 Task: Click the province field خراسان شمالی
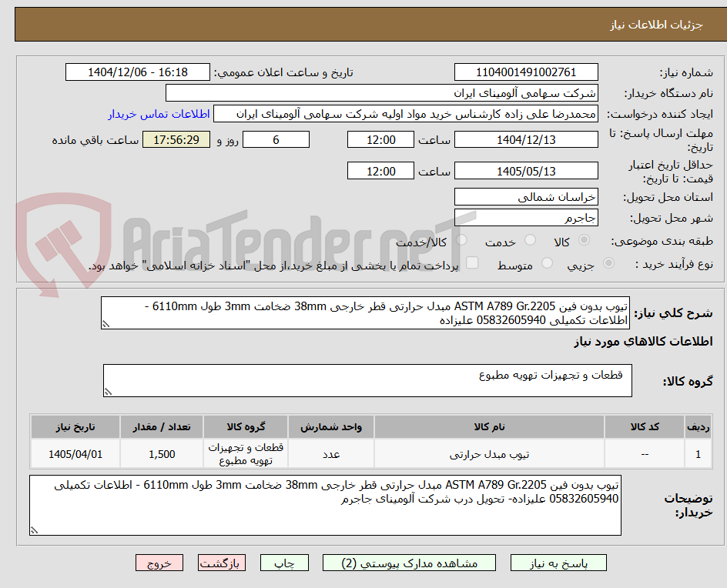pos(526,197)
